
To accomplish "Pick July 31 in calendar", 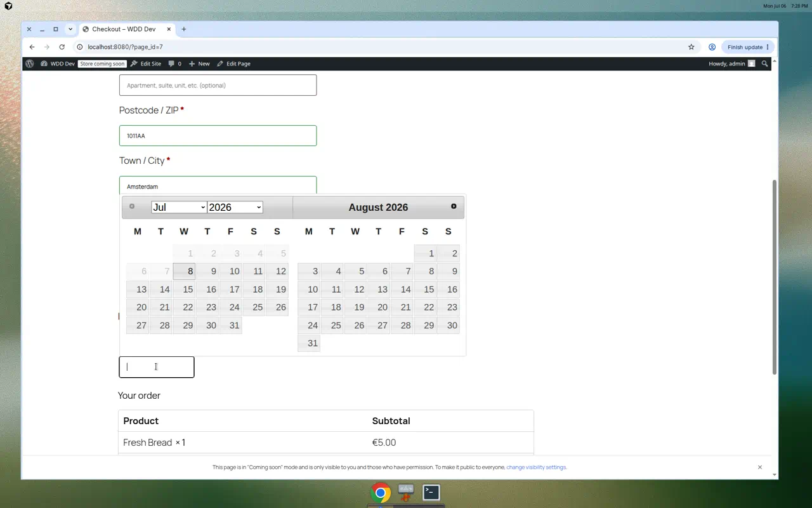I will pos(230,325).
